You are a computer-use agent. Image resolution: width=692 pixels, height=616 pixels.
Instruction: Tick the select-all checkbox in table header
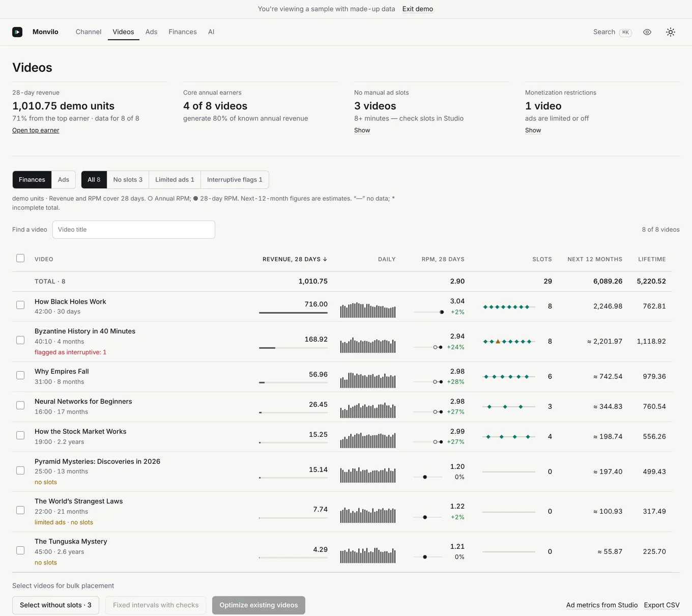tap(20, 258)
